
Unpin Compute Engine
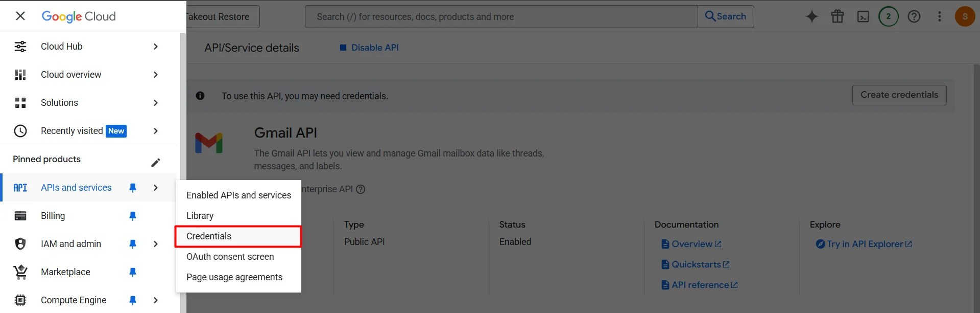[x=133, y=300]
